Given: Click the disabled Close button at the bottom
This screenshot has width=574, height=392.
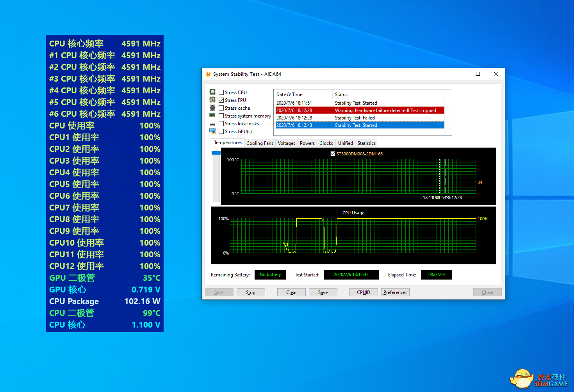Looking at the screenshot, I should click(487, 292).
